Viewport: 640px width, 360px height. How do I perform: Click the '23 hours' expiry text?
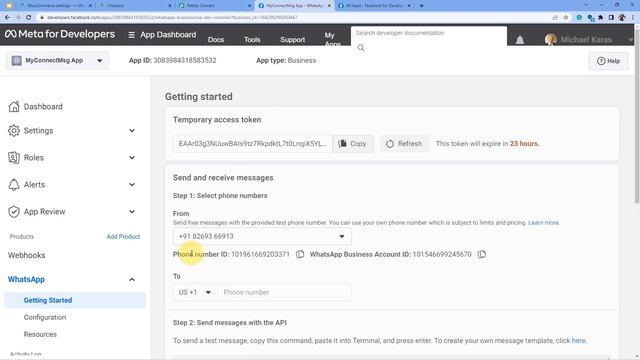(x=524, y=144)
